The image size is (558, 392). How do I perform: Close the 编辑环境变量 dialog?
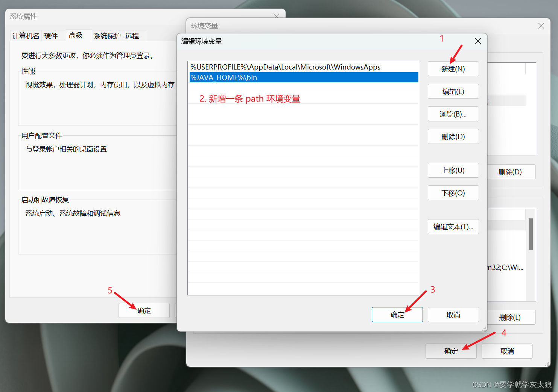point(478,41)
